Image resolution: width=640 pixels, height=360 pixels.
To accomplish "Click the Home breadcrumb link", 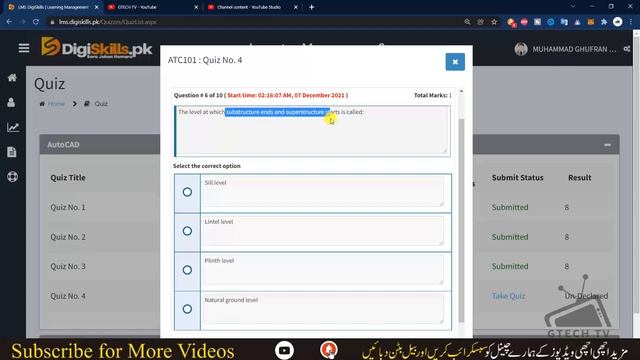I will point(56,104).
